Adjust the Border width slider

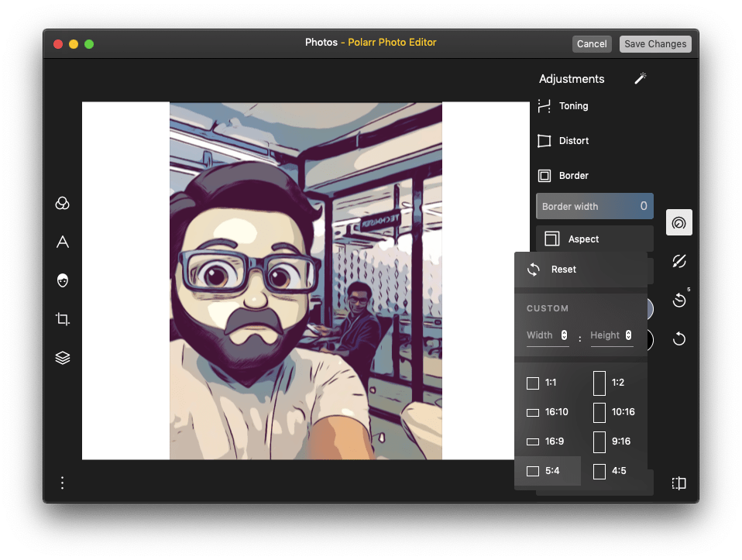(594, 207)
